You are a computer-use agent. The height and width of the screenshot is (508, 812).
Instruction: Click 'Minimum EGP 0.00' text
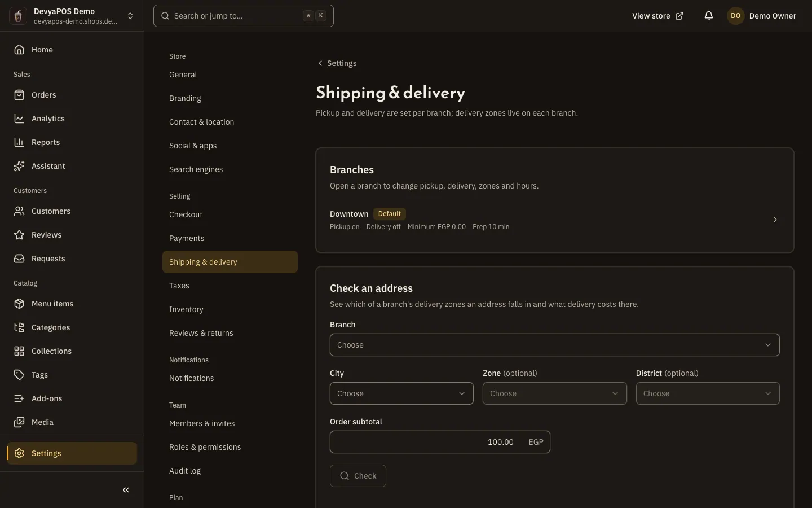coord(436,227)
